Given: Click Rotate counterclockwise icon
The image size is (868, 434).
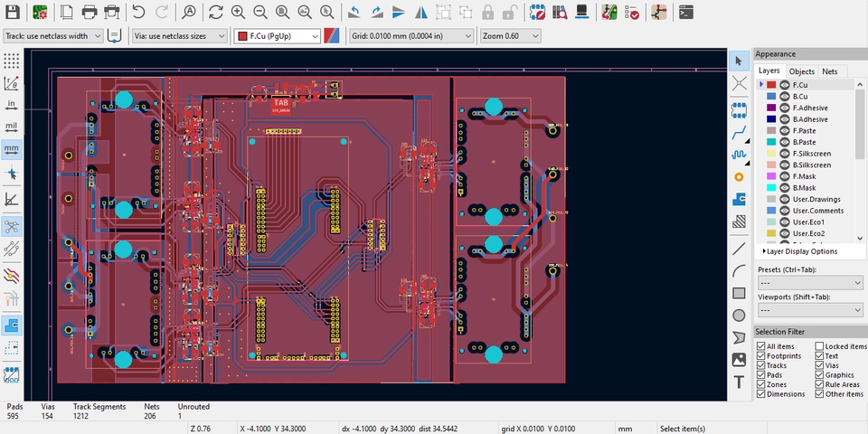Looking at the screenshot, I should pos(354,12).
